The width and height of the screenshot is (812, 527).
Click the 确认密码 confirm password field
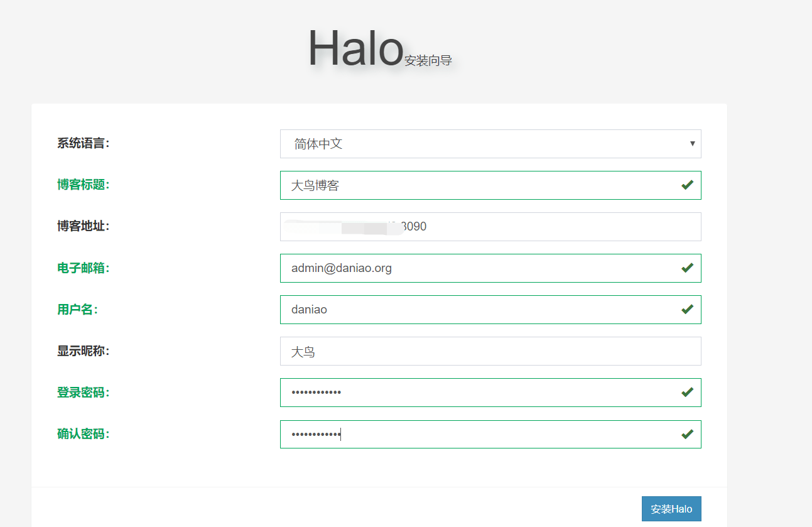pyautogui.click(x=477, y=434)
